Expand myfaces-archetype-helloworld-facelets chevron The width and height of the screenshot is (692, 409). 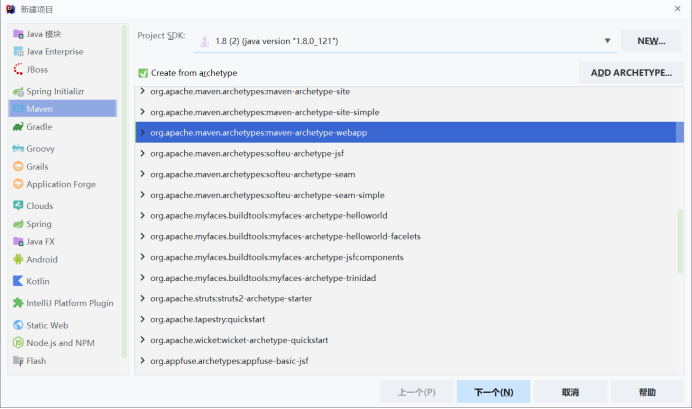(x=142, y=236)
